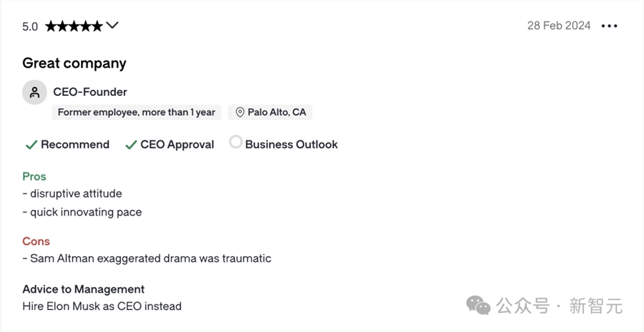Click the Hire Elon Musk advice text
Image resolution: width=644 pixels, height=332 pixels.
pos(102,306)
